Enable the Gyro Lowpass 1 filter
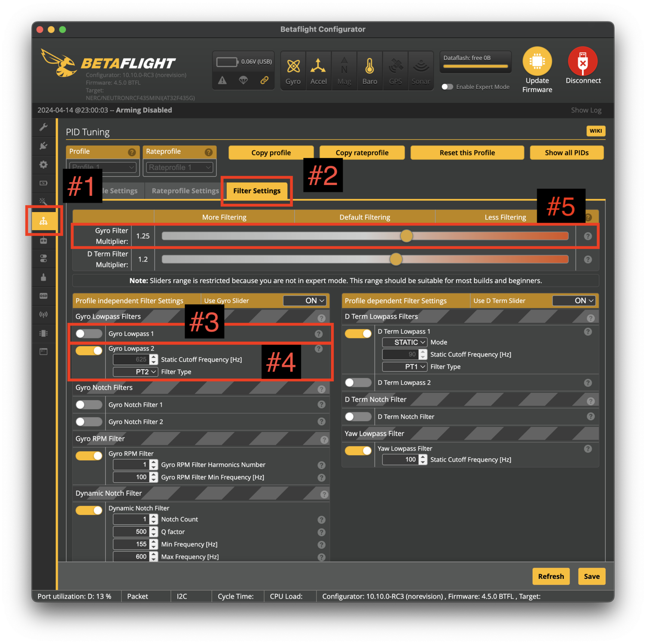 [88, 334]
